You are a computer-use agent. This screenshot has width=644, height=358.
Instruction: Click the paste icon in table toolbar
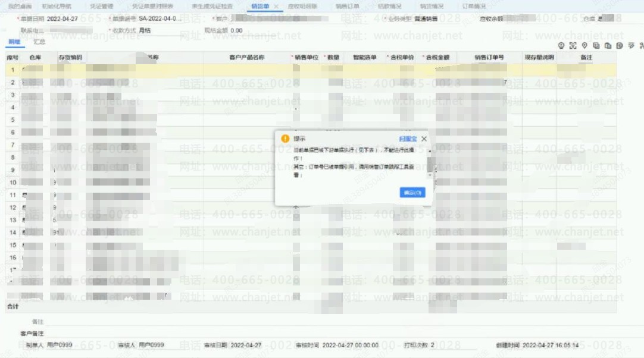click(x=608, y=46)
